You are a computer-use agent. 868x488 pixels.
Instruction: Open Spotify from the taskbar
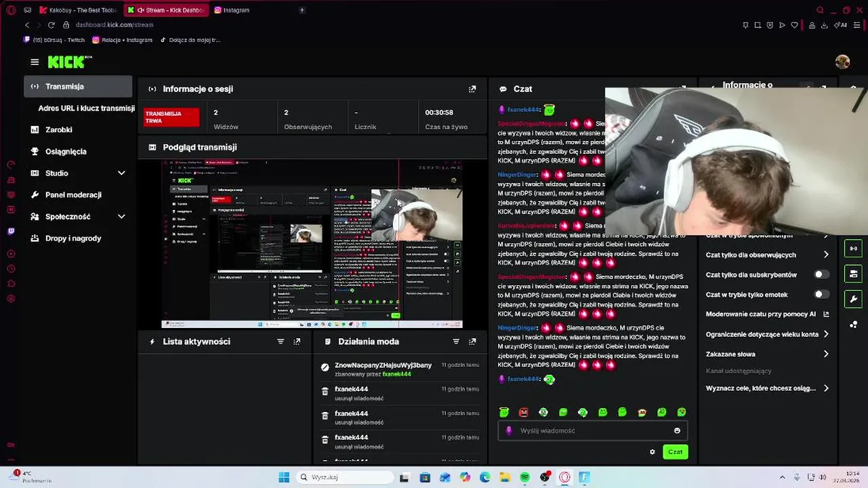click(524, 477)
